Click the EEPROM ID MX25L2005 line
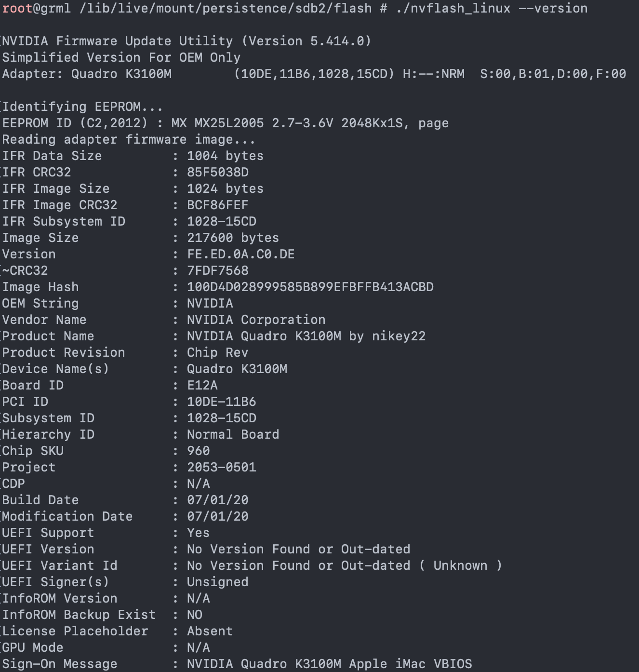This screenshot has height=672, width=639. point(225,123)
